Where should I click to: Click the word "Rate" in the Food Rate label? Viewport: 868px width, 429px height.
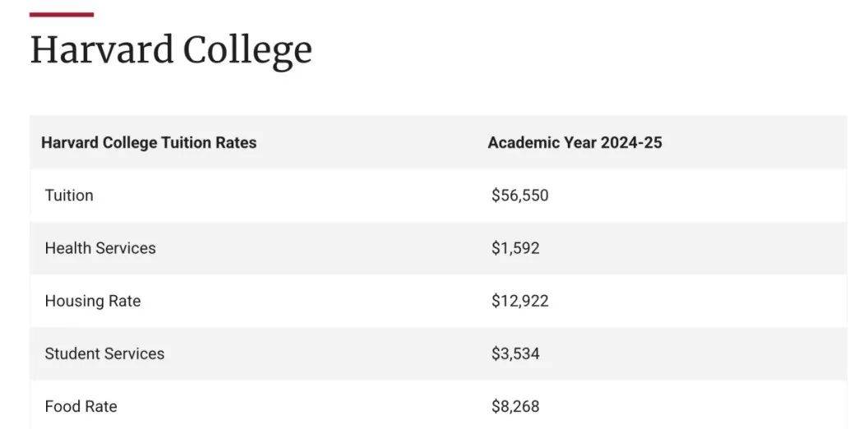(x=101, y=406)
